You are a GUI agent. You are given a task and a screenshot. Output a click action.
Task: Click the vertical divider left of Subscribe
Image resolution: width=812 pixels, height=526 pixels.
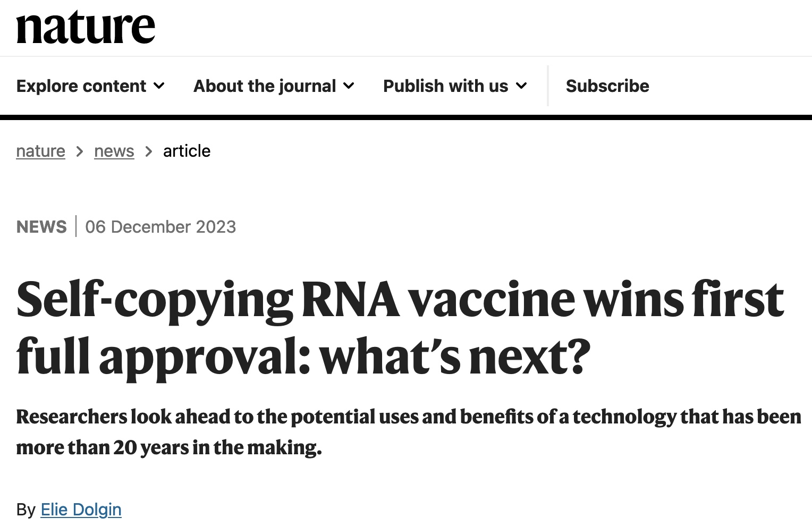pyautogui.click(x=548, y=86)
